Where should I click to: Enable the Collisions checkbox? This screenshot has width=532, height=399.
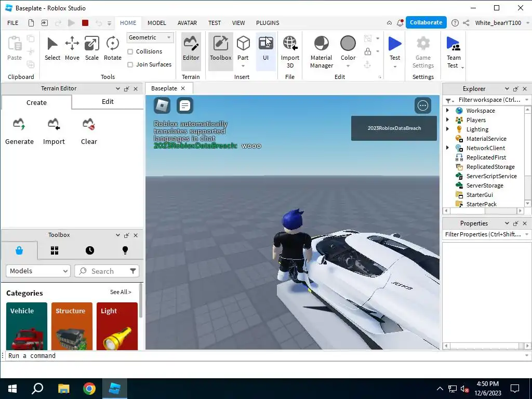coord(130,51)
